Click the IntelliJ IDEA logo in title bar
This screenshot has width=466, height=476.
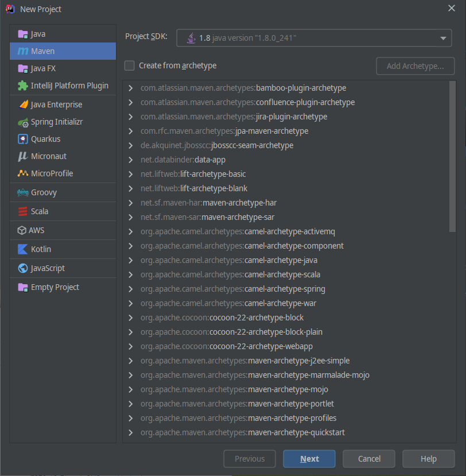tap(10, 9)
